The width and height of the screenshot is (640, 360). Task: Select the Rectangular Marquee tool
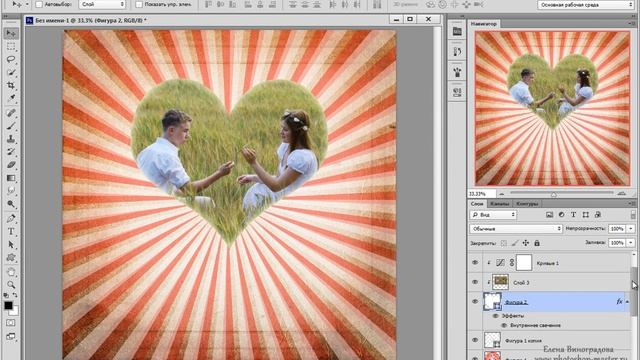(11, 46)
